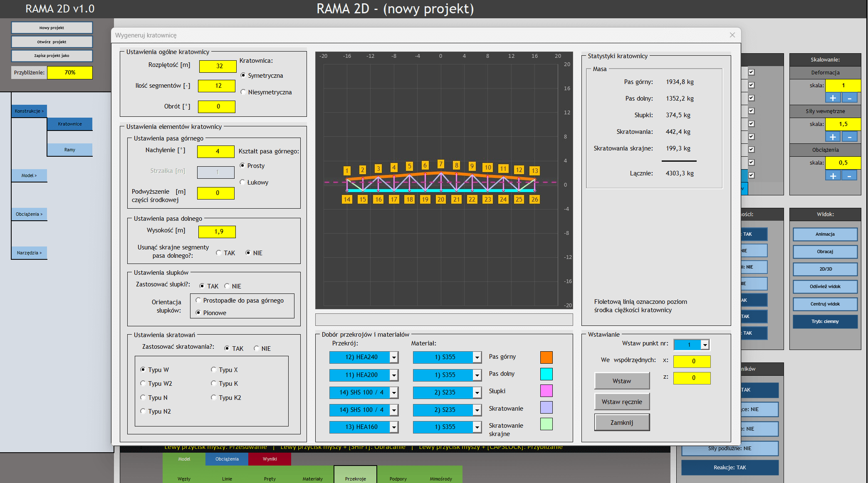Switch to Obciążenia bottom tab

(227, 459)
